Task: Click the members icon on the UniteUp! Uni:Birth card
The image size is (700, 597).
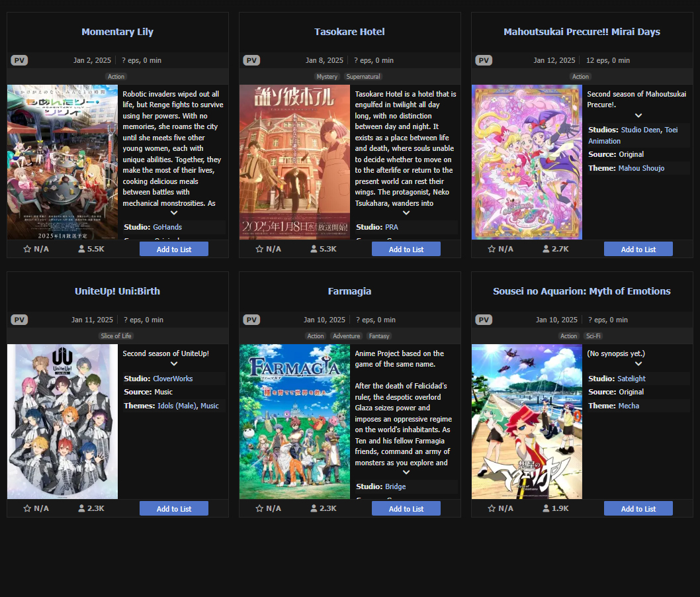Action: pyautogui.click(x=81, y=508)
